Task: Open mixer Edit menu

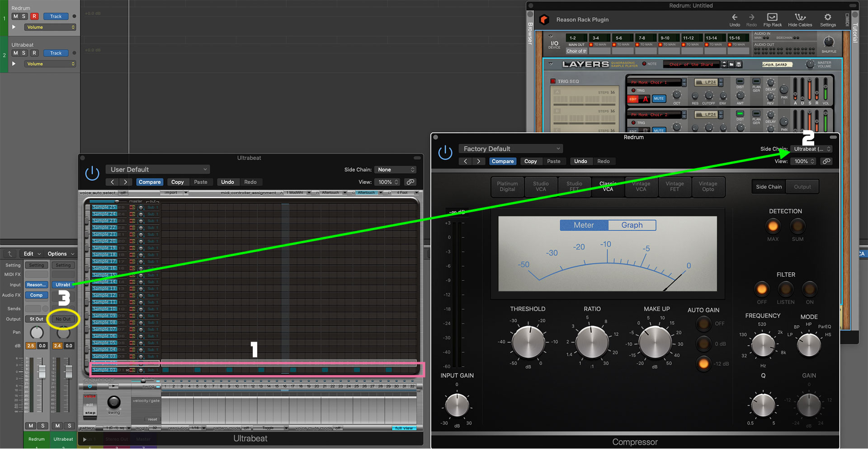Action: tap(32, 254)
